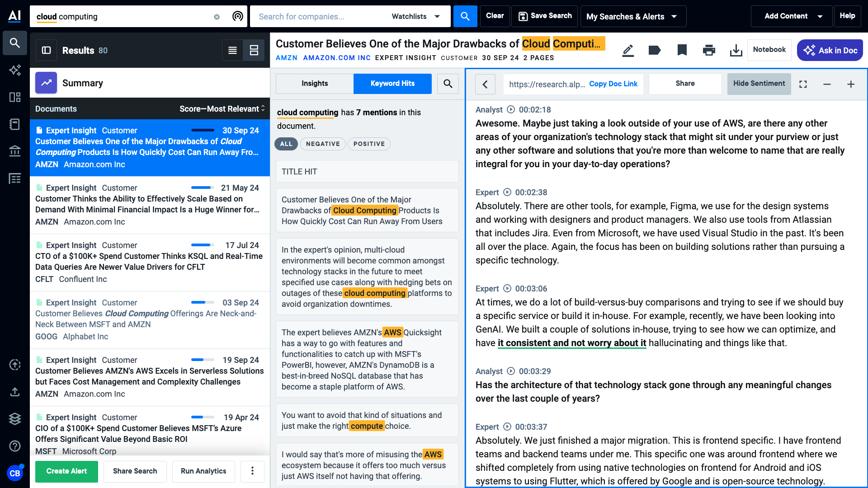Enter fullscreen document view
Screen dimensions: 868x488
803,84
